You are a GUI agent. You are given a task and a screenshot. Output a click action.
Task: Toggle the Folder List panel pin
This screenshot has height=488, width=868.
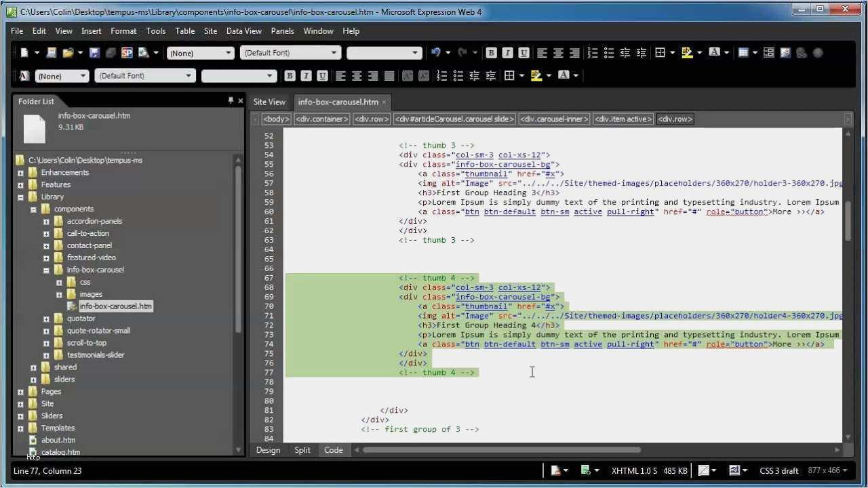pyautogui.click(x=231, y=101)
